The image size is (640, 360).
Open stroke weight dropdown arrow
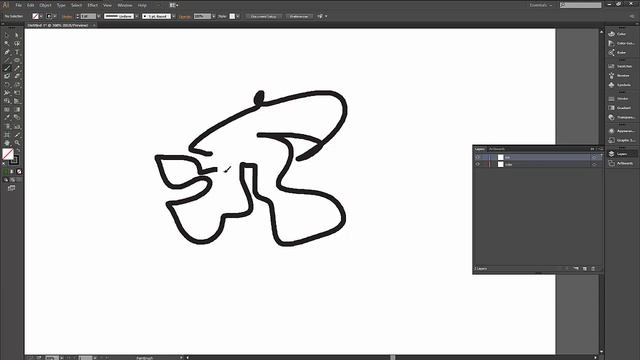click(99, 16)
